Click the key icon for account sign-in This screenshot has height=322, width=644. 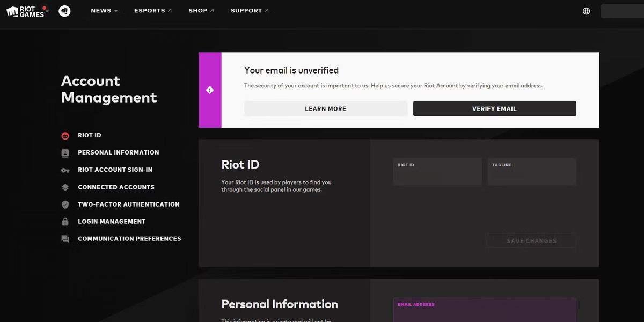click(x=65, y=170)
